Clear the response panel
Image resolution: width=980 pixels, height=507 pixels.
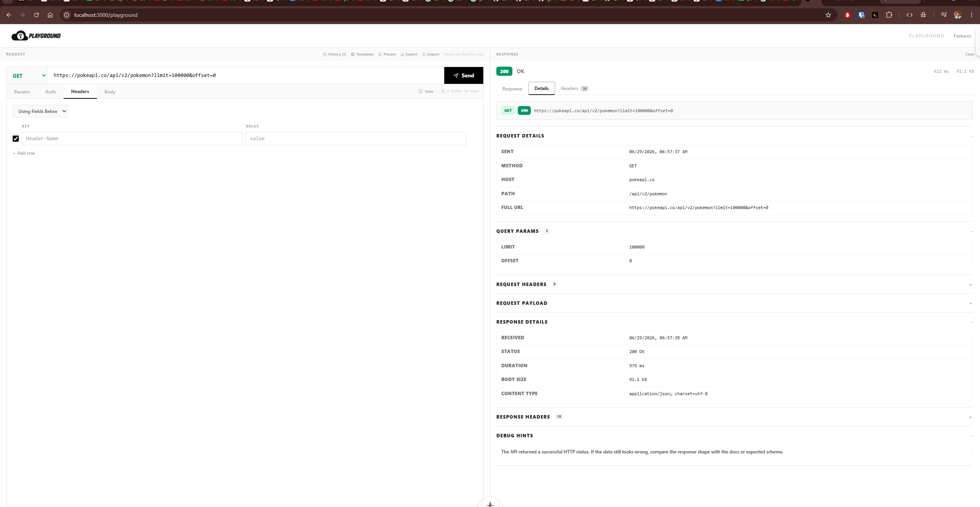pyautogui.click(x=970, y=54)
